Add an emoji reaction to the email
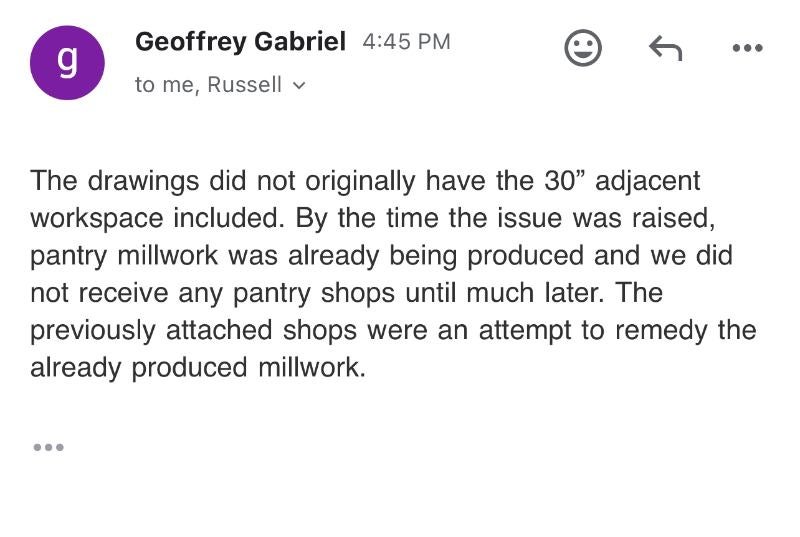Viewport: 800px width, 537px height. coord(583,47)
